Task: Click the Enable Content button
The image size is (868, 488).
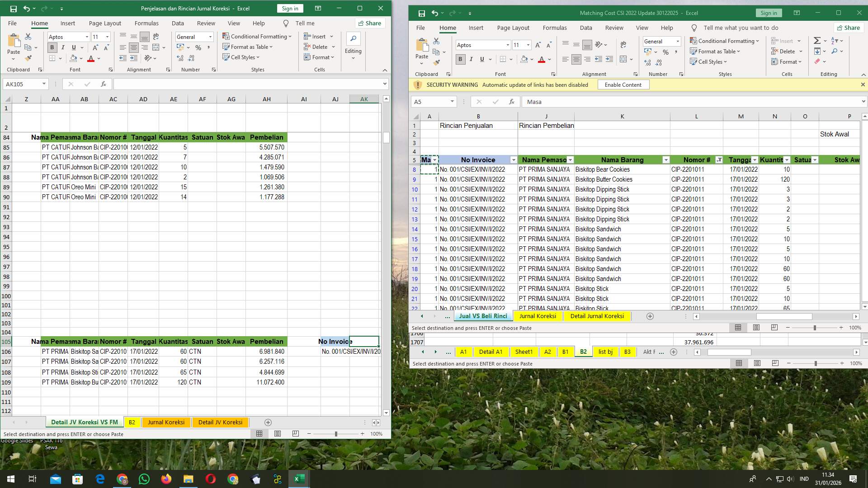Action: coord(623,84)
